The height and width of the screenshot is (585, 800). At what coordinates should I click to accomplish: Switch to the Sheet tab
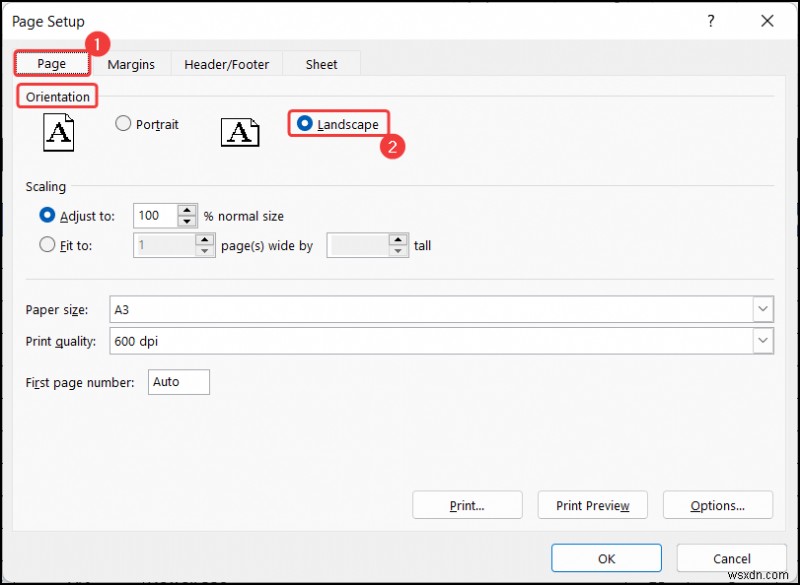(320, 64)
